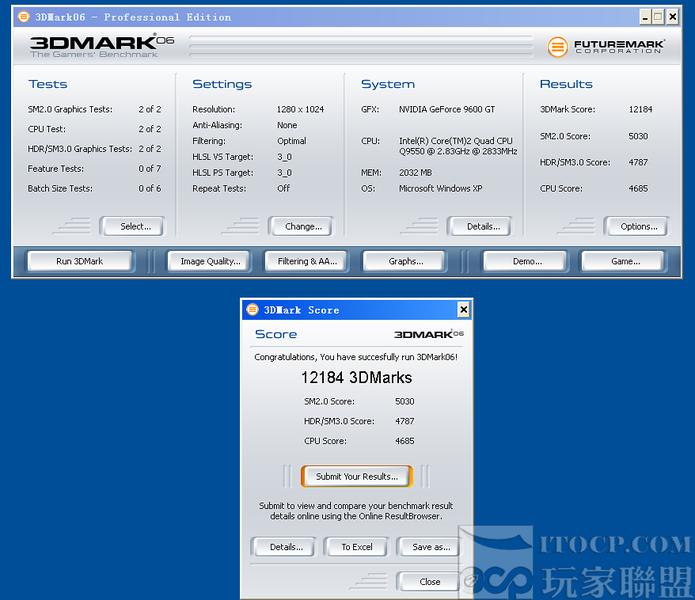695x600 pixels.
Task: Click the MEM value 2032 MB
Action: tap(415, 173)
